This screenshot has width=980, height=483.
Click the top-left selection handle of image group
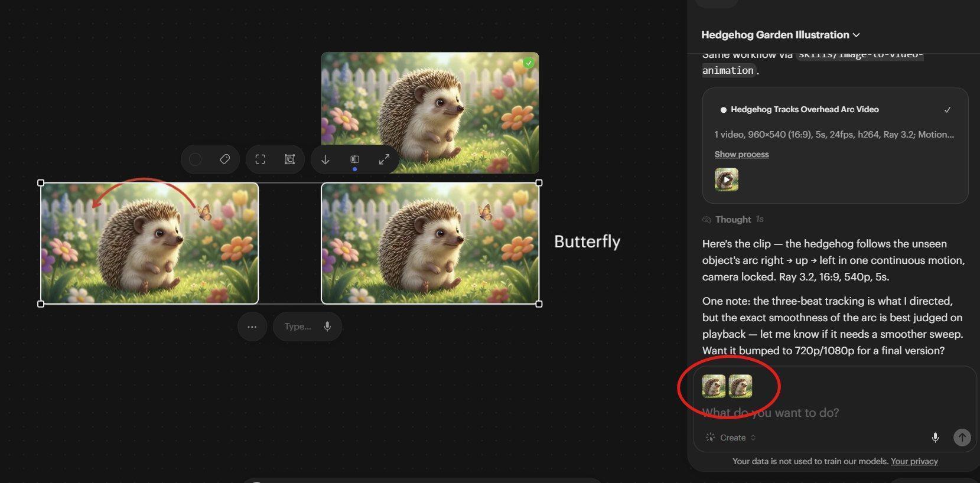41,183
